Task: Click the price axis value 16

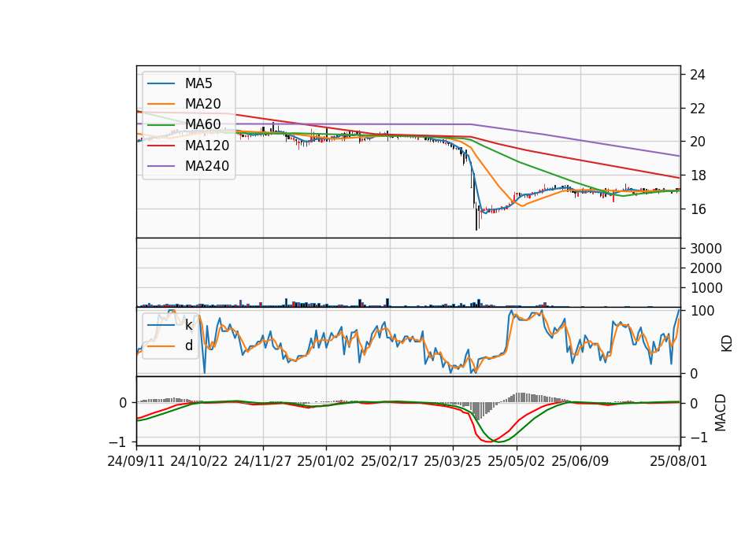Action: [x=697, y=209]
